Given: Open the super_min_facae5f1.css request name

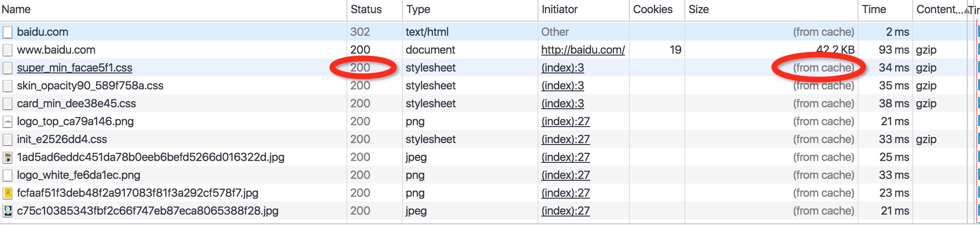Looking at the screenshot, I should click(x=74, y=68).
